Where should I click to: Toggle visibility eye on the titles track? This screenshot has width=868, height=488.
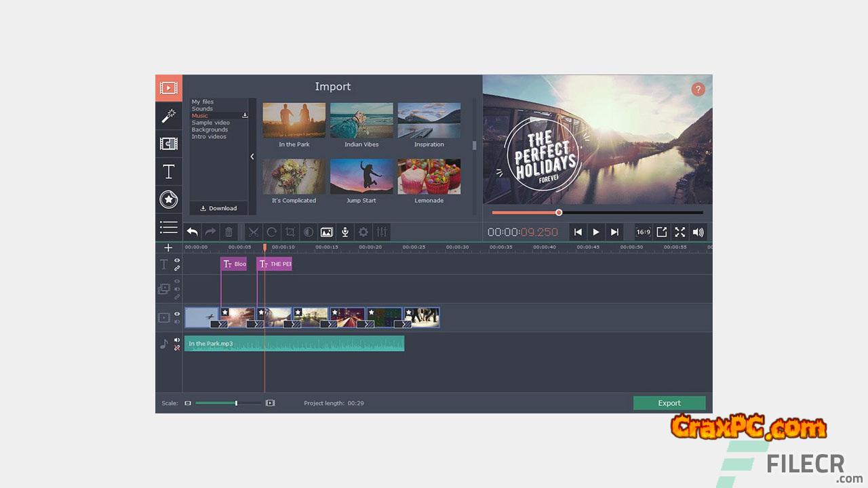[177, 260]
